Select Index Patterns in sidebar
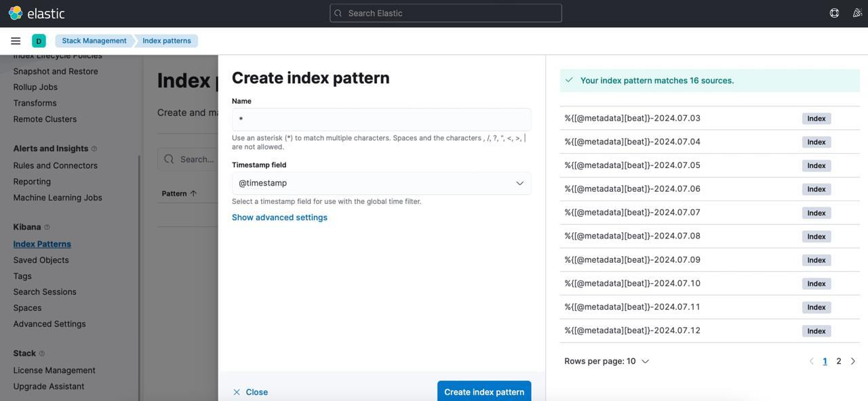Screen dimensions: 868x401 (x=42, y=245)
